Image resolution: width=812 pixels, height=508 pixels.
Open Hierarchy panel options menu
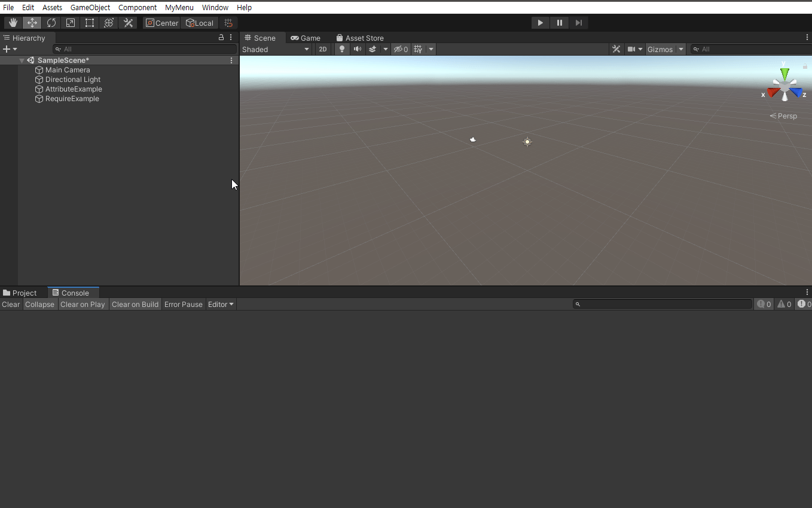tap(231, 38)
